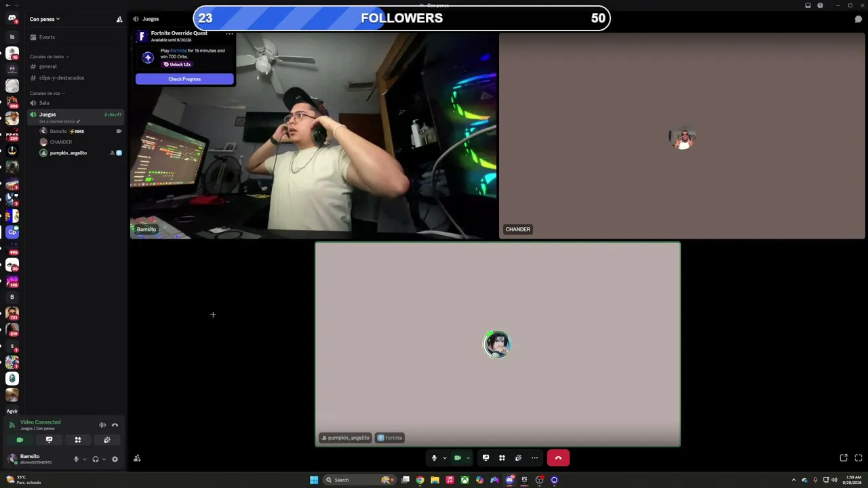Click the Fortnite Override Quest title
The image size is (868, 488).
[x=179, y=33]
